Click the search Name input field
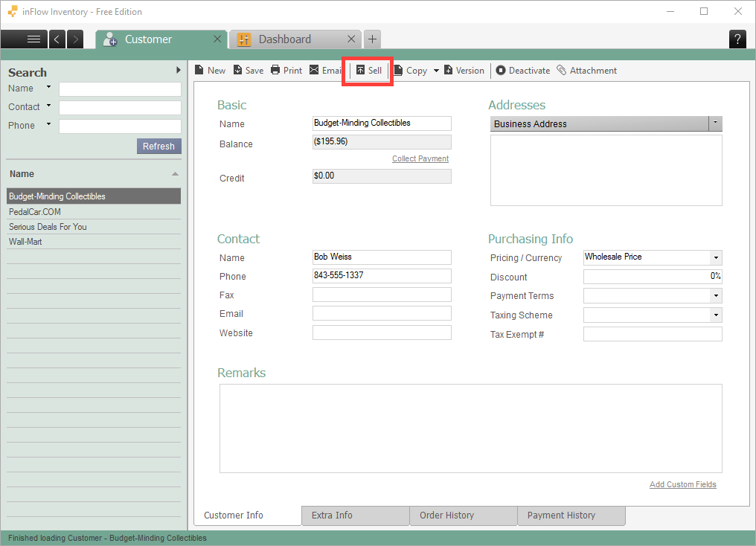This screenshot has width=756, height=546. tap(120, 89)
